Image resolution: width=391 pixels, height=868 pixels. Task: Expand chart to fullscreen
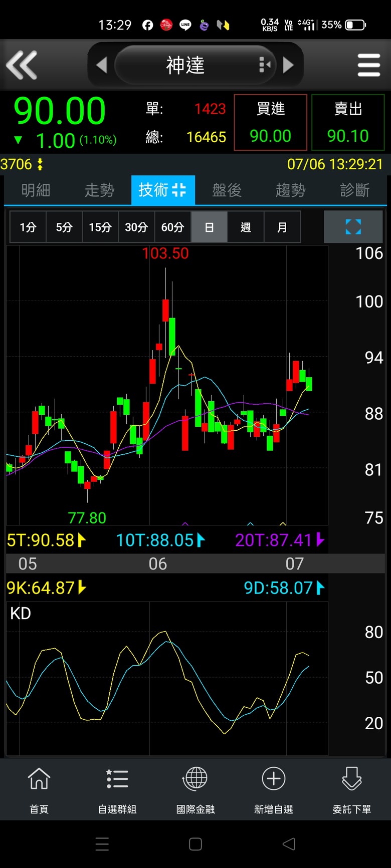[353, 227]
